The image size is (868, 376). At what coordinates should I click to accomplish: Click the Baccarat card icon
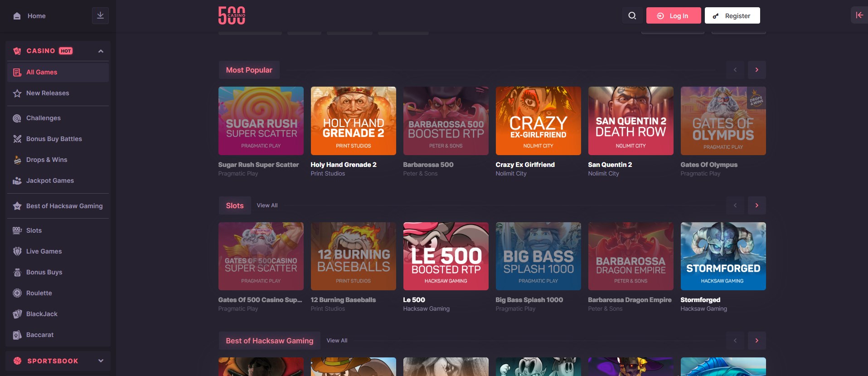point(17,335)
